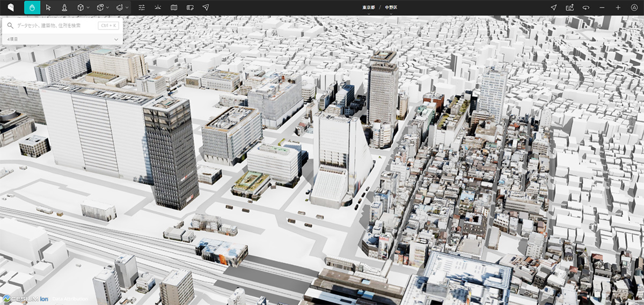Open the map view icon

tap(174, 8)
